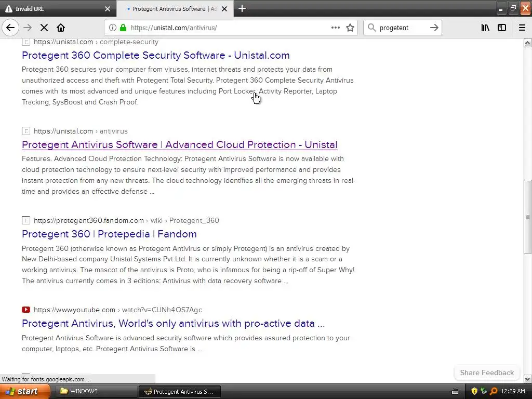This screenshot has width=532, height=399.
Task: Go back to the previous page
Action: (10, 28)
